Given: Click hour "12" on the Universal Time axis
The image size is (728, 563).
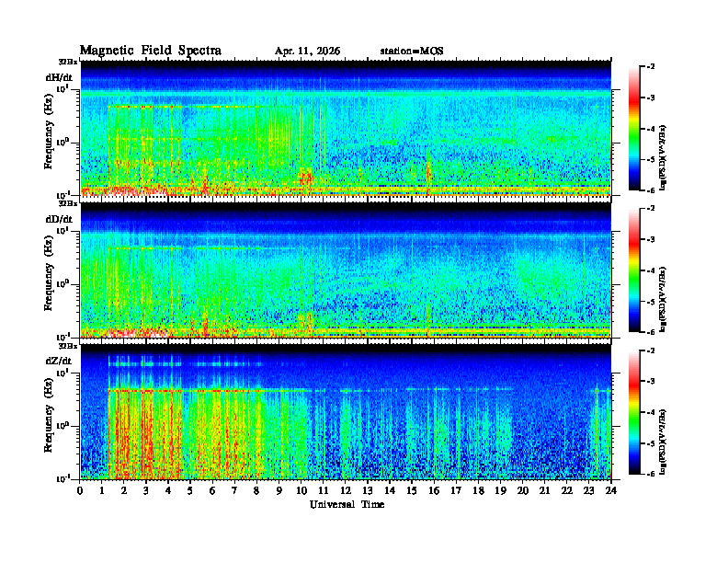Looking at the screenshot, I should click(x=346, y=491).
